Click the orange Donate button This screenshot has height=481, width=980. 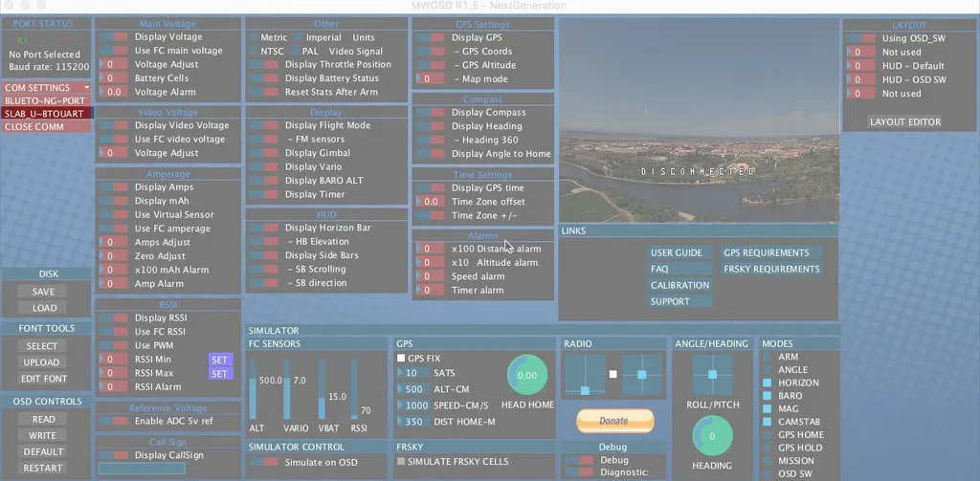614,421
